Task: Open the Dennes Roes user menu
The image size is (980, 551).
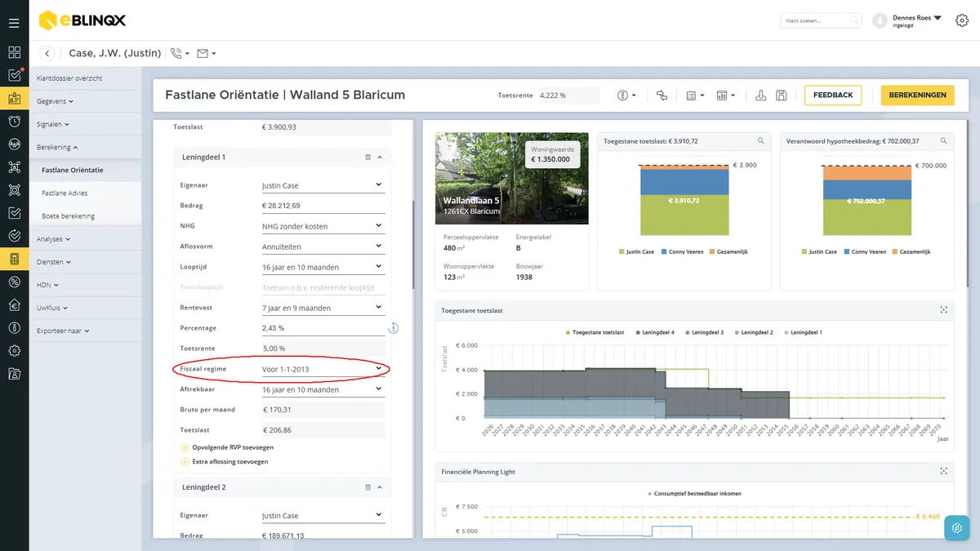Action: coord(917,20)
